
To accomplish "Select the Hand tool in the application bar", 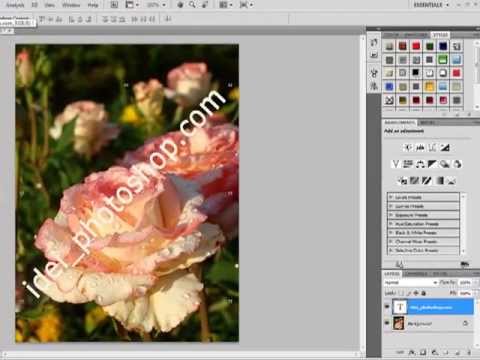I will pyautogui.click(x=180, y=5).
